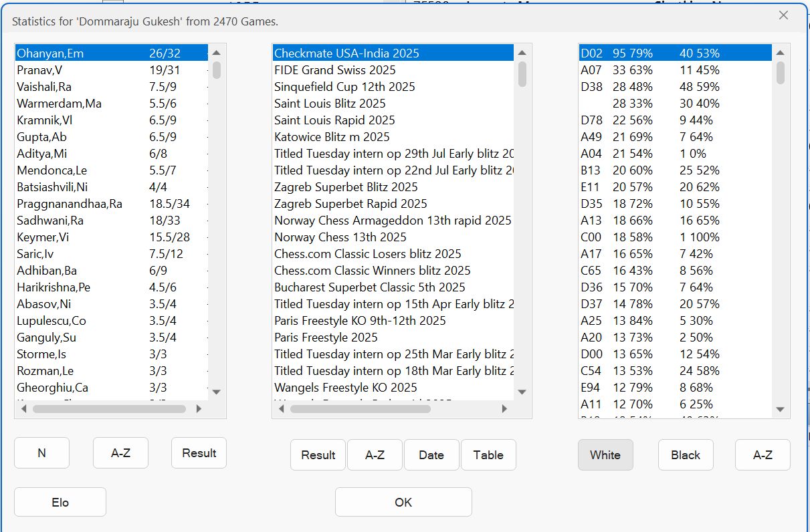810x532 pixels.
Task: Select the FIDE Grand Swiss 2025 tournament
Action: [334, 70]
